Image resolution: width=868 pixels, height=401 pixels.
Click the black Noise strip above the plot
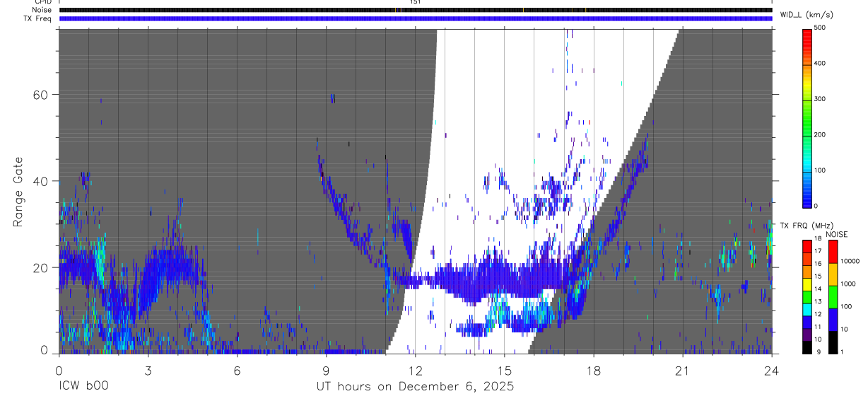pyautogui.click(x=415, y=10)
